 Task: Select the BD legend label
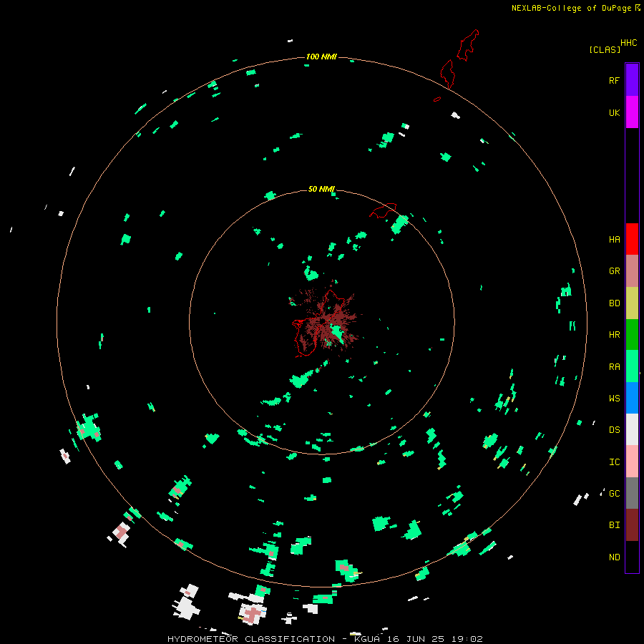(x=614, y=303)
